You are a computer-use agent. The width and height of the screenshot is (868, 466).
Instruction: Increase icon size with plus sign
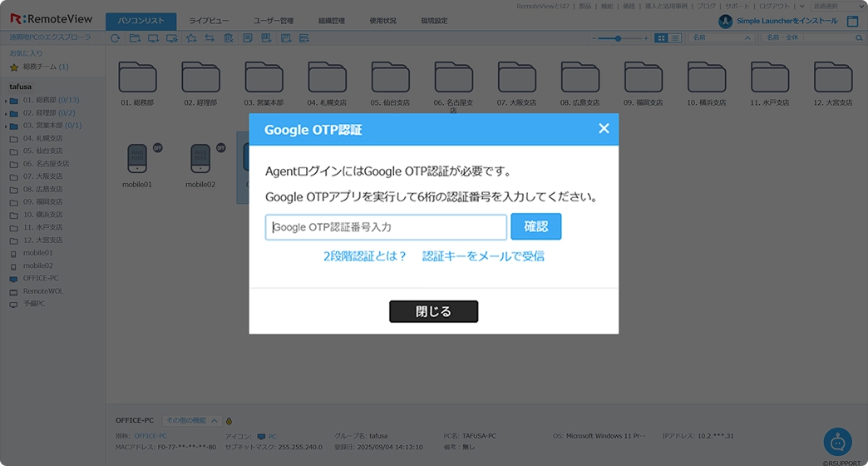pos(645,38)
